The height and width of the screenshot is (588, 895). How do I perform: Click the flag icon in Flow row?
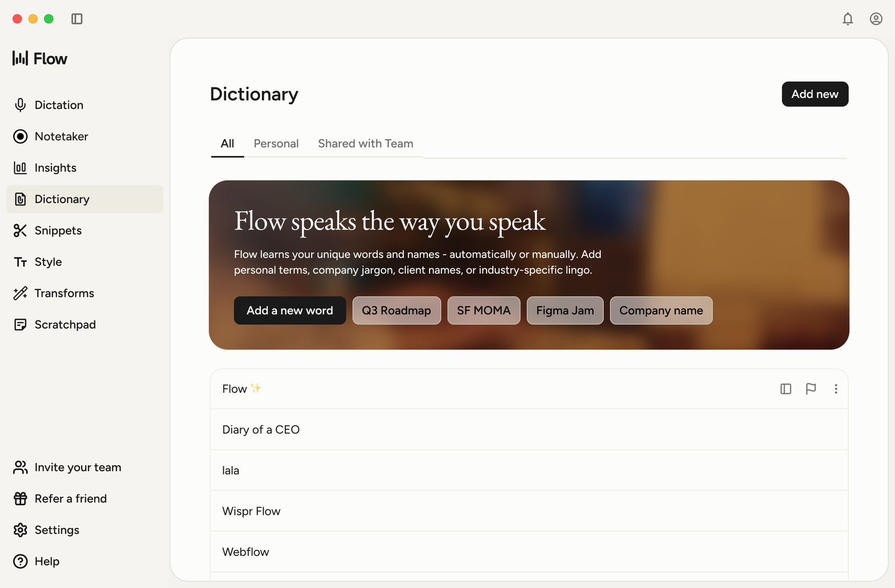click(811, 389)
